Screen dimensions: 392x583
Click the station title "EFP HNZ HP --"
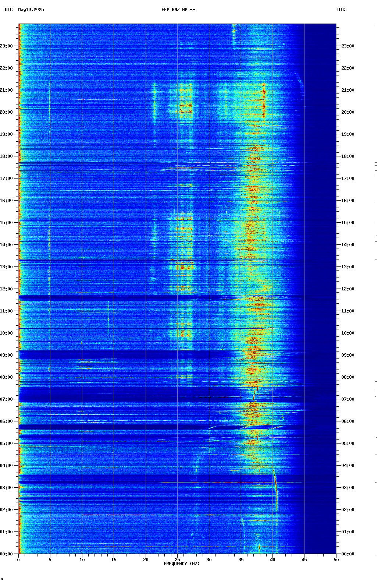click(x=178, y=10)
